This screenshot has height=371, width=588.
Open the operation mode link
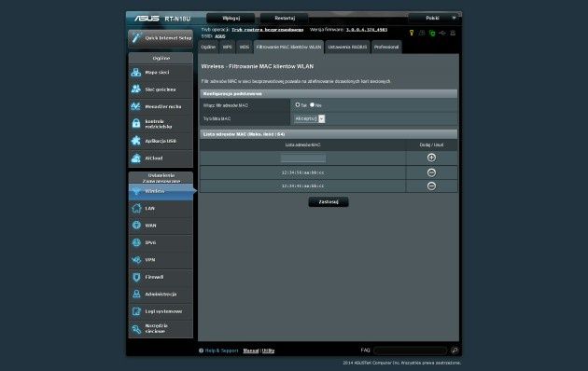click(267, 30)
